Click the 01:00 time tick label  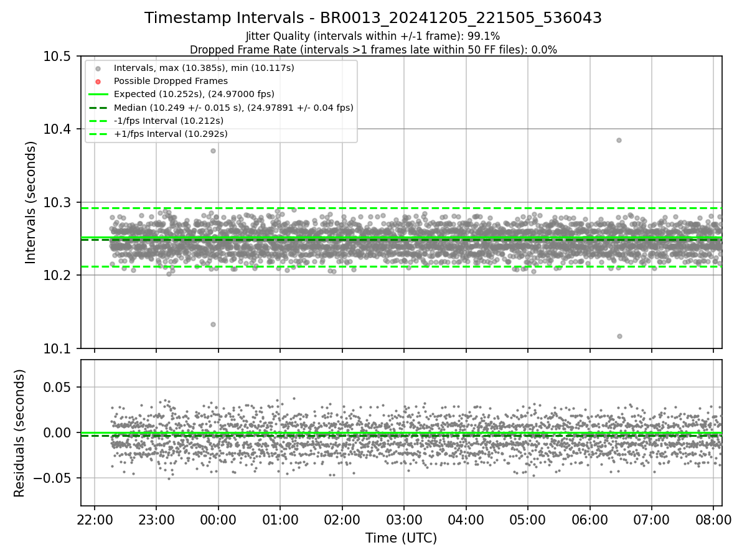pos(280,519)
